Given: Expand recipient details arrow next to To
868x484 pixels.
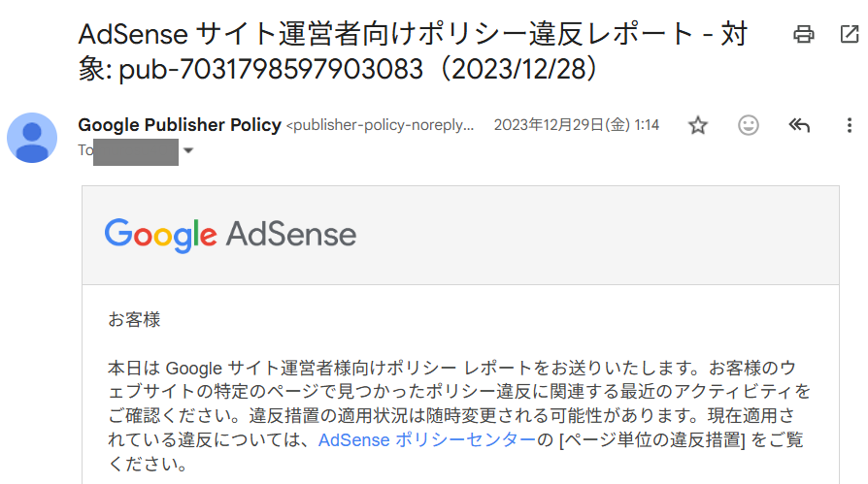Looking at the screenshot, I should [x=188, y=151].
